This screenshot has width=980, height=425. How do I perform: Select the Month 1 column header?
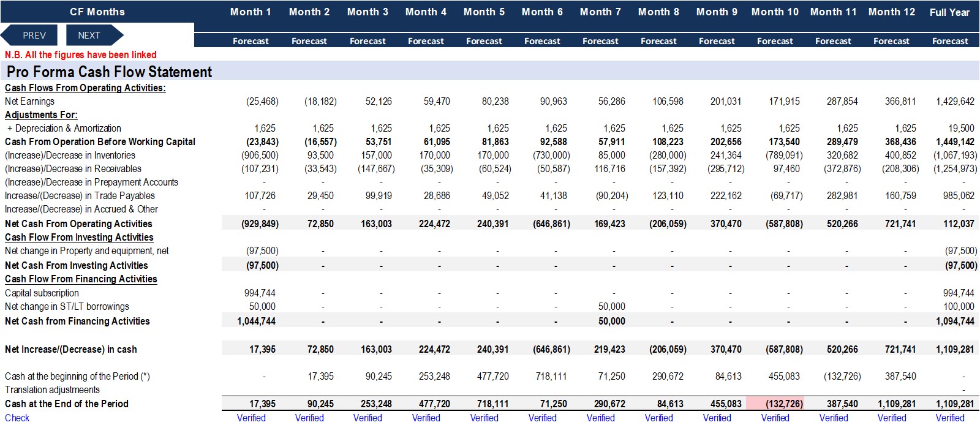pos(251,12)
